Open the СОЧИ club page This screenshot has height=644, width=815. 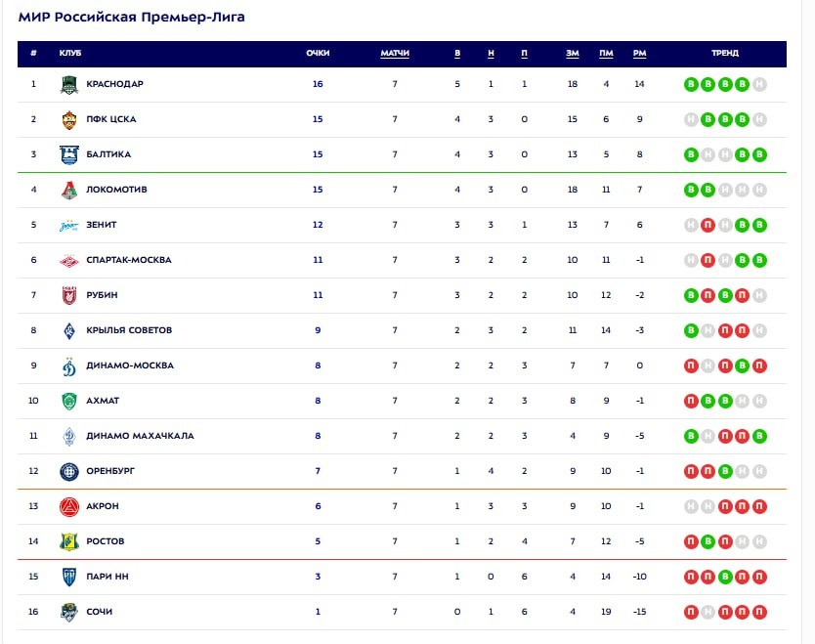point(100,612)
